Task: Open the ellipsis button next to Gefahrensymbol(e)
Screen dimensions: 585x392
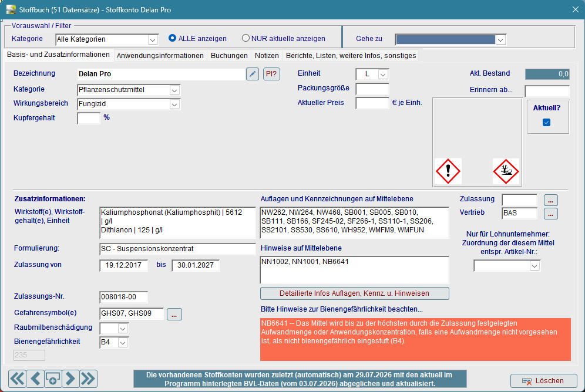Action: (174, 315)
